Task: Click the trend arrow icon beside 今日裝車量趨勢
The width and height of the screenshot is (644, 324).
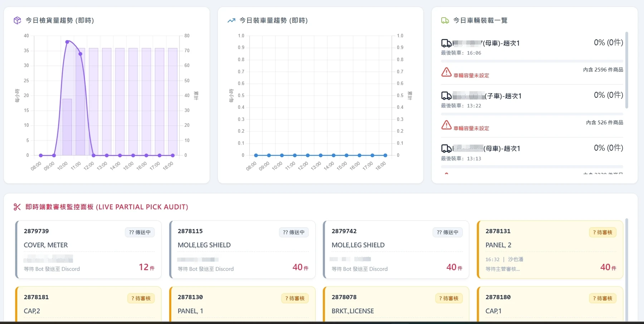Action: click(231, 20)
